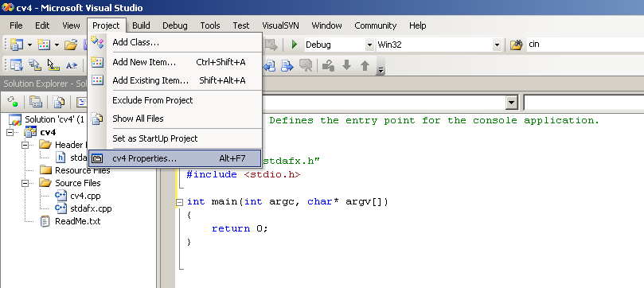Click the toolbar options overflow arrow
644x288 pixels.
(381, 70)
